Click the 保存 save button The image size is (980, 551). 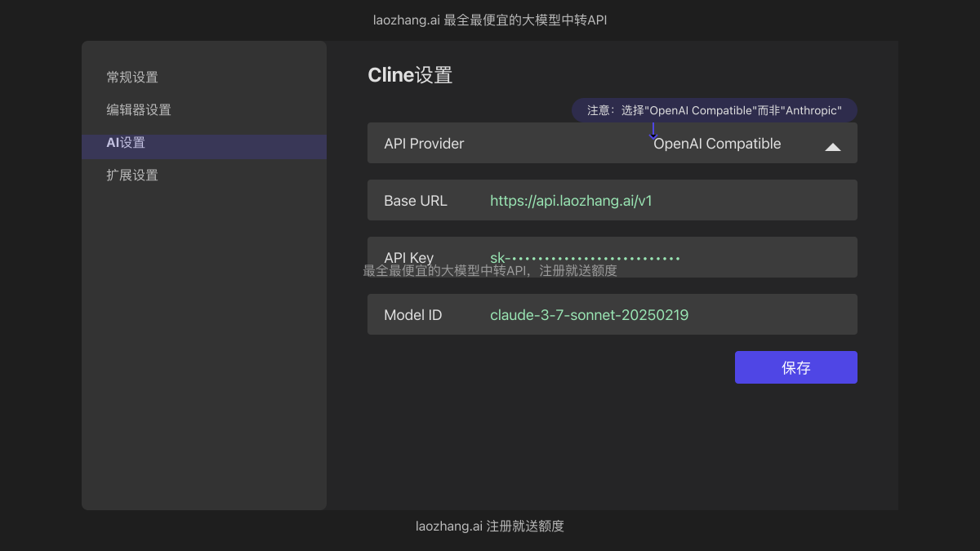(796, 367)
